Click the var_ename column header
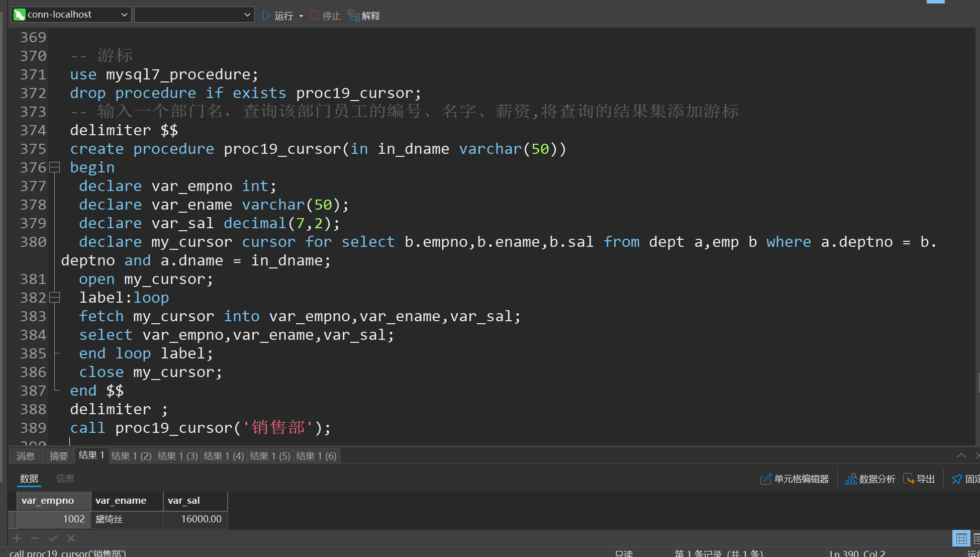 click(x=126, y=501)
